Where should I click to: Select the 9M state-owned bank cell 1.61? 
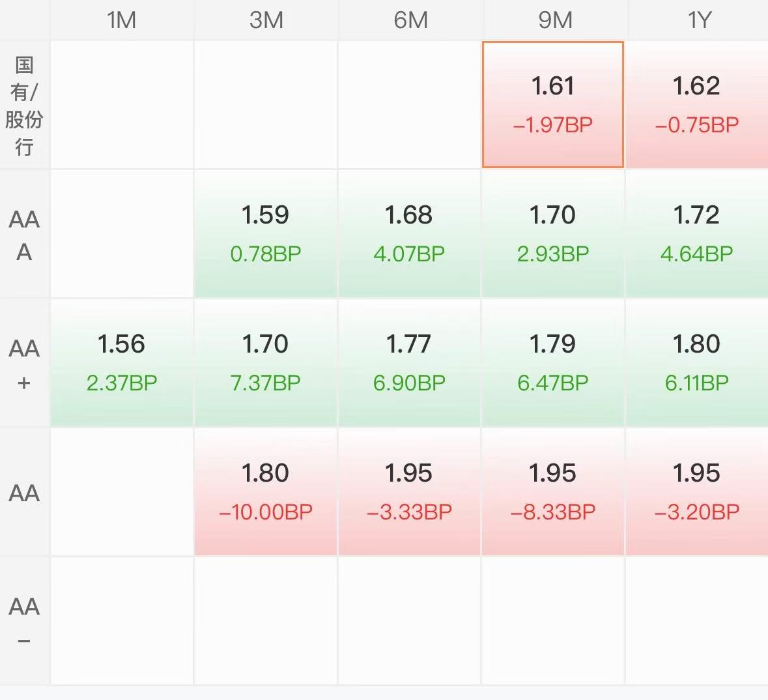coord(553,104)
